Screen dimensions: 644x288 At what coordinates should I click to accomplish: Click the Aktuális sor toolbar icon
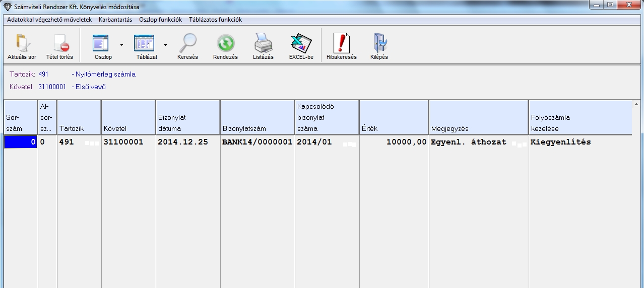[x=22, y=44]
